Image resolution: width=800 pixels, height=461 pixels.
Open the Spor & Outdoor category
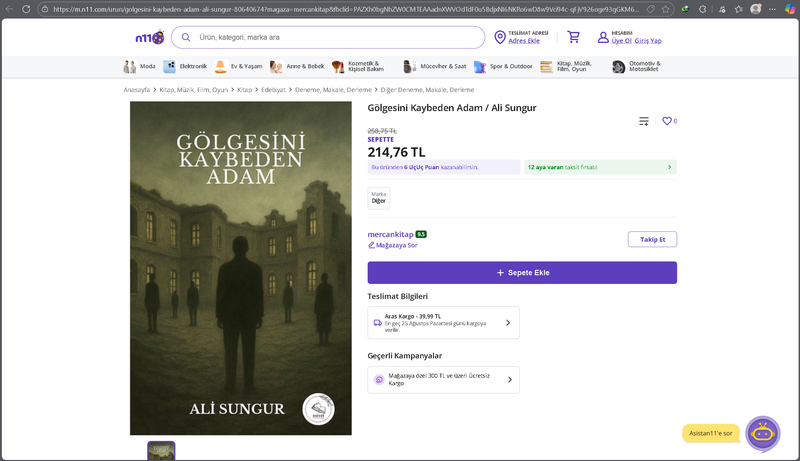(x=504, y=67)
